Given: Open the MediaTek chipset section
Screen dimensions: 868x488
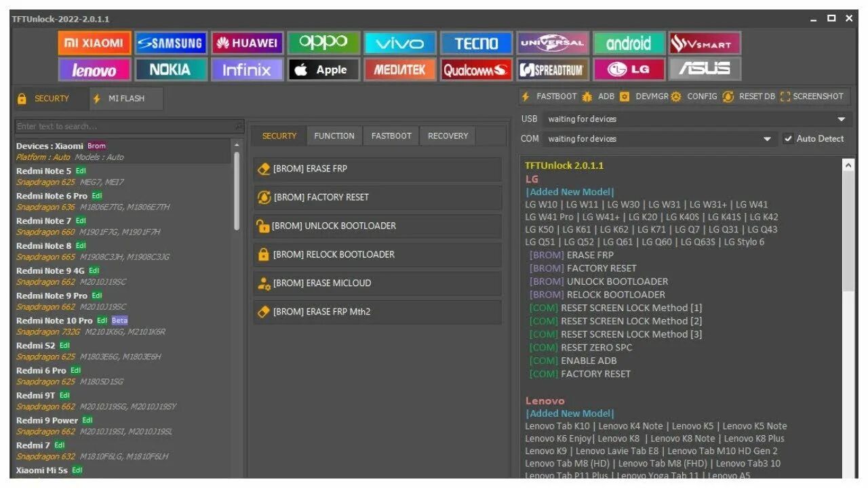Looking at the screenshot, I should (400, 69).
